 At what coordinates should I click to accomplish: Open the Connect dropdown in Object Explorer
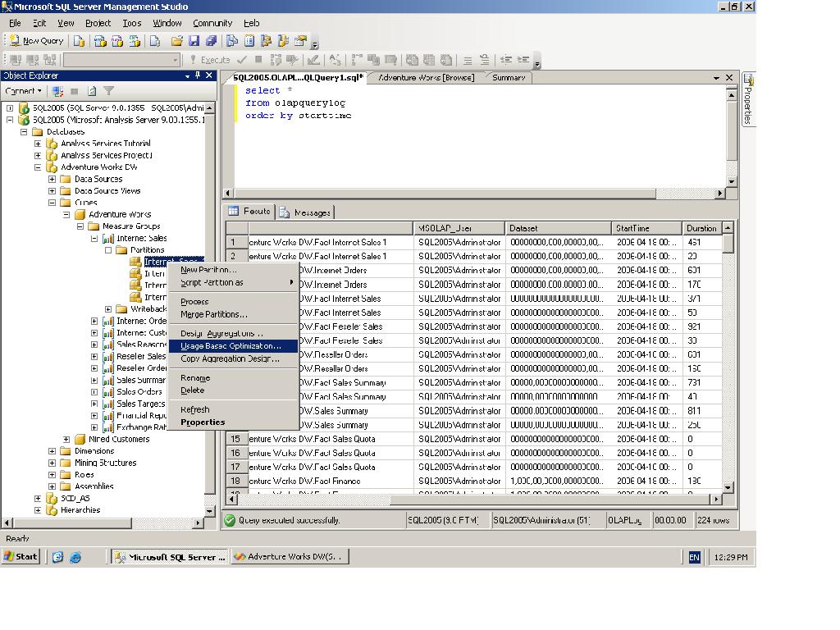click(23, 91)
